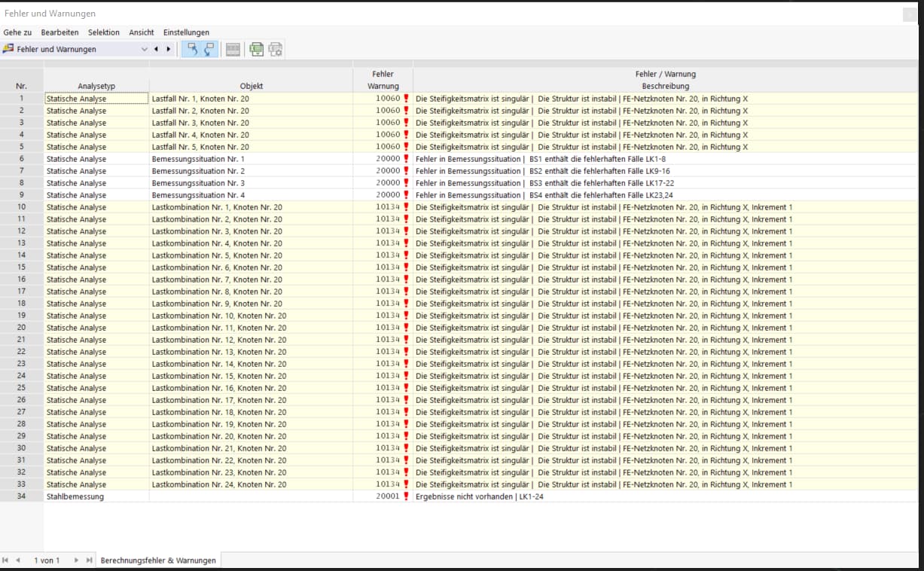Open the Fehler und Warnungen dropdown
Viewport: 924px width, 571px height.
(145, 49)
